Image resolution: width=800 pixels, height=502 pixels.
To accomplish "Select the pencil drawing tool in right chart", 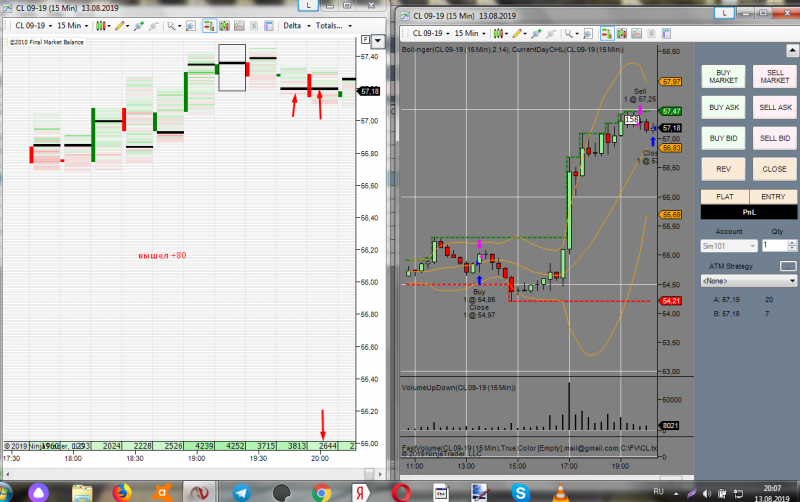I will pos(517,34).
